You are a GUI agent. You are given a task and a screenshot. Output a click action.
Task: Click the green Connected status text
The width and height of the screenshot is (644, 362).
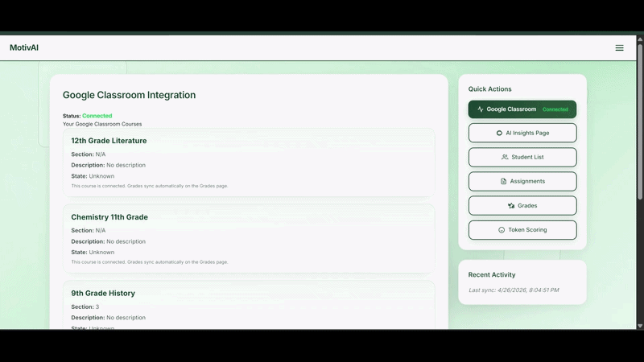97,116
